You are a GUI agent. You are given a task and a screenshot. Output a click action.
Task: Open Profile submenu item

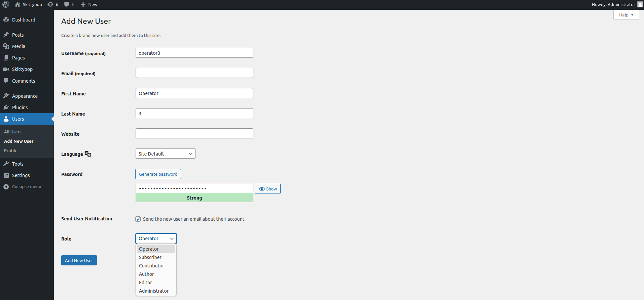pos(11,151)
